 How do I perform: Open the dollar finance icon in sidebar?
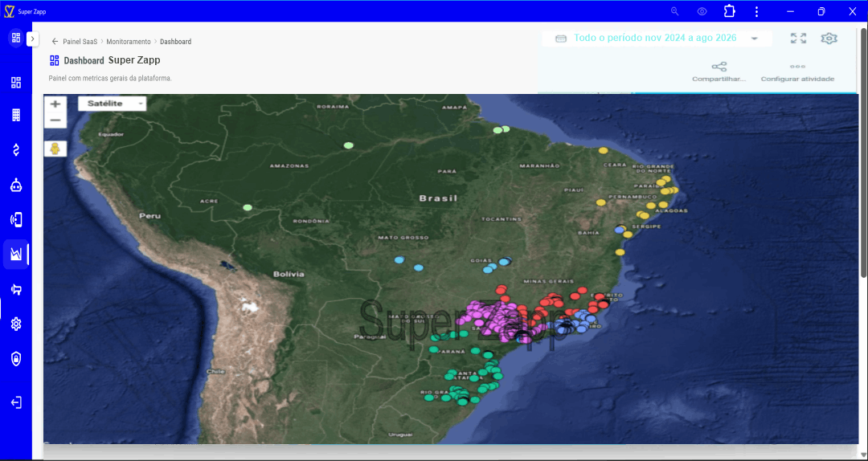coord(16,150)
